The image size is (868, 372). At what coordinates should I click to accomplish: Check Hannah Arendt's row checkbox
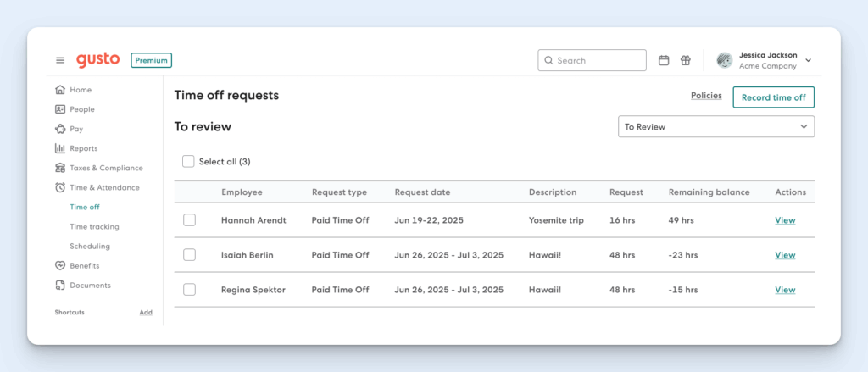[189, 220]
